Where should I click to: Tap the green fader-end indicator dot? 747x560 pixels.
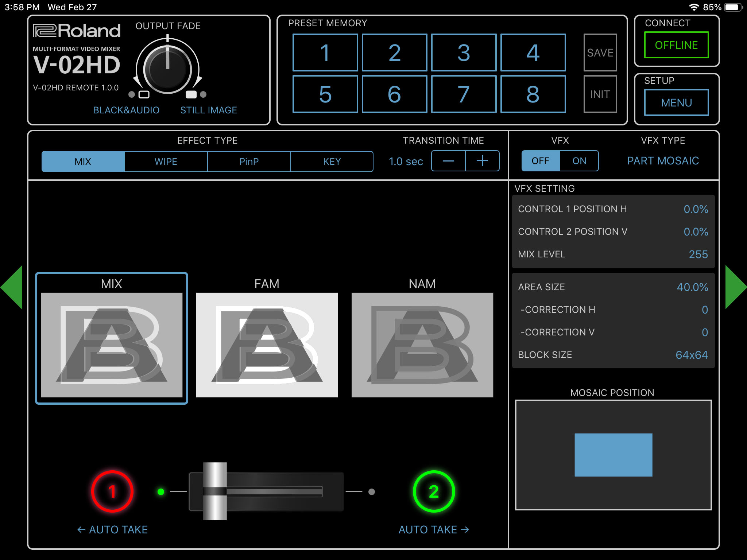[161, 492]
